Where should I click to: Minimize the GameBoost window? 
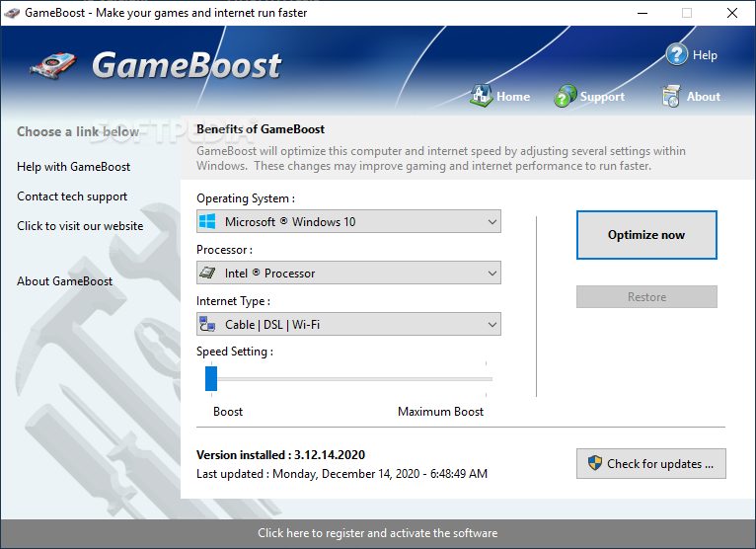click(x=643, y=13)
